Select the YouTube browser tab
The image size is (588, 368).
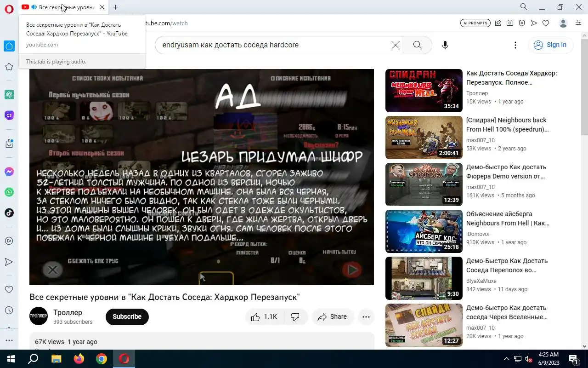(63, 7)
